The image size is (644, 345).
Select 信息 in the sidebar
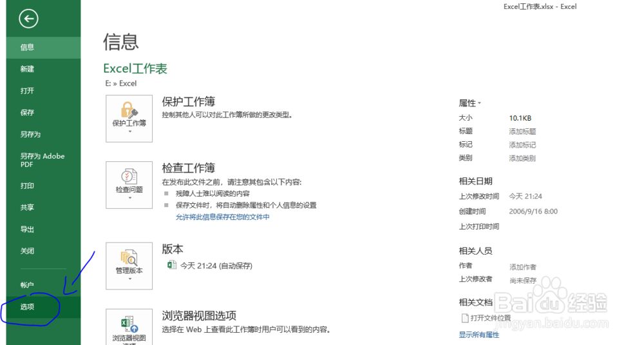coord(44,47)
